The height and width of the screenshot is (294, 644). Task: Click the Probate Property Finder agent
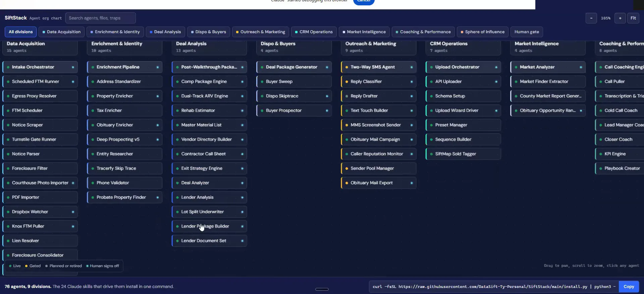(x=125, y=197)
